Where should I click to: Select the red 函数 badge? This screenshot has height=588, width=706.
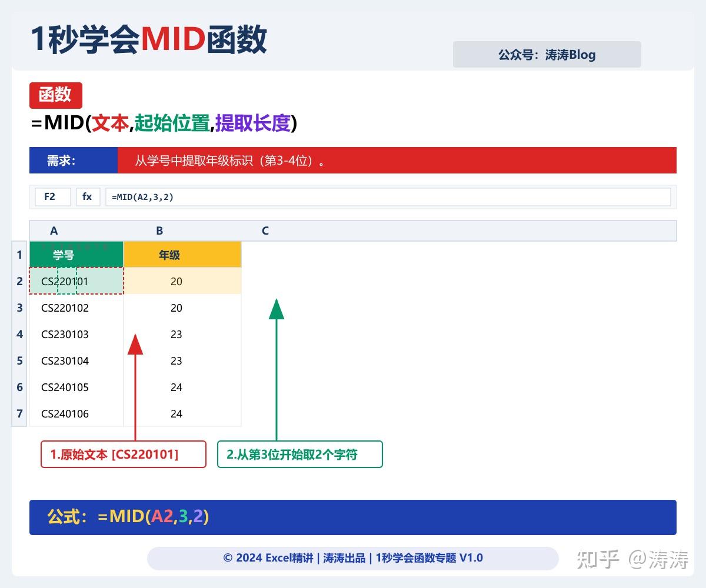point(56,95)
